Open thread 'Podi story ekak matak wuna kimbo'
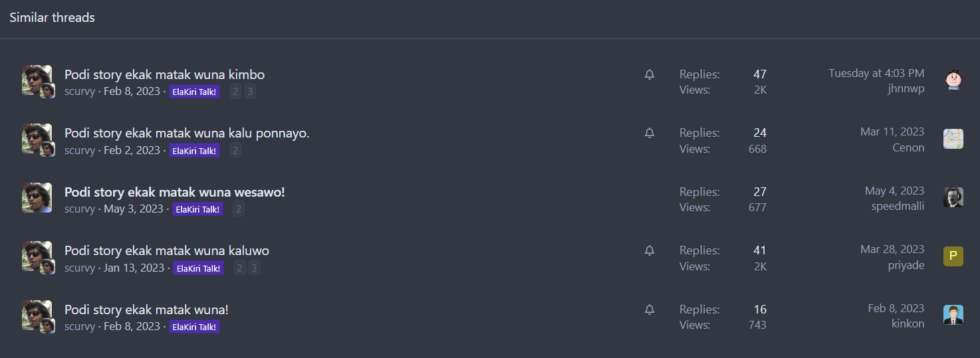Screen dimensions: 980x358 pyautogui.click(x=164, y=74)
